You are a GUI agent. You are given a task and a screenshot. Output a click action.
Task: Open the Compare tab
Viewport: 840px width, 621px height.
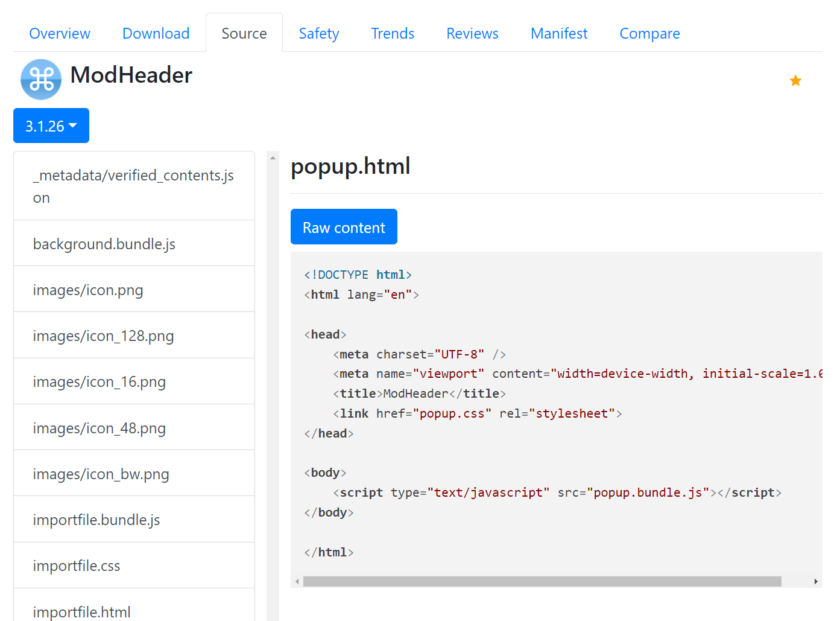pos(649,33)
